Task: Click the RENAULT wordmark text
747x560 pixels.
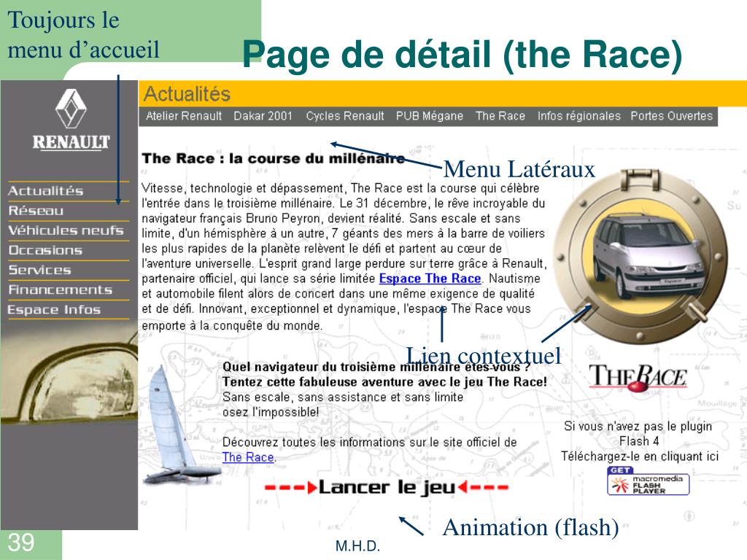Action: pyautogui.click(x=71, y=142)
